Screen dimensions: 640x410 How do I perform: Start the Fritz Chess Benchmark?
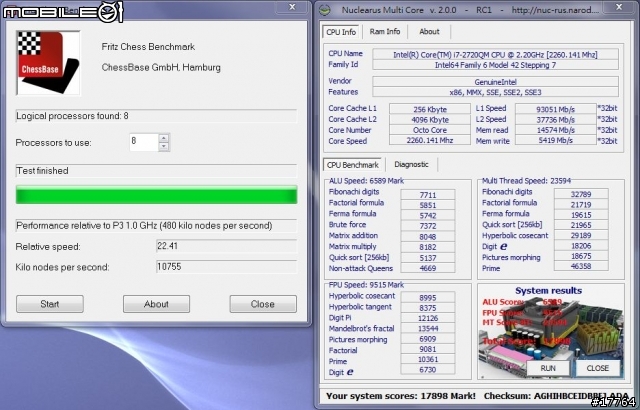click(50, 304)
